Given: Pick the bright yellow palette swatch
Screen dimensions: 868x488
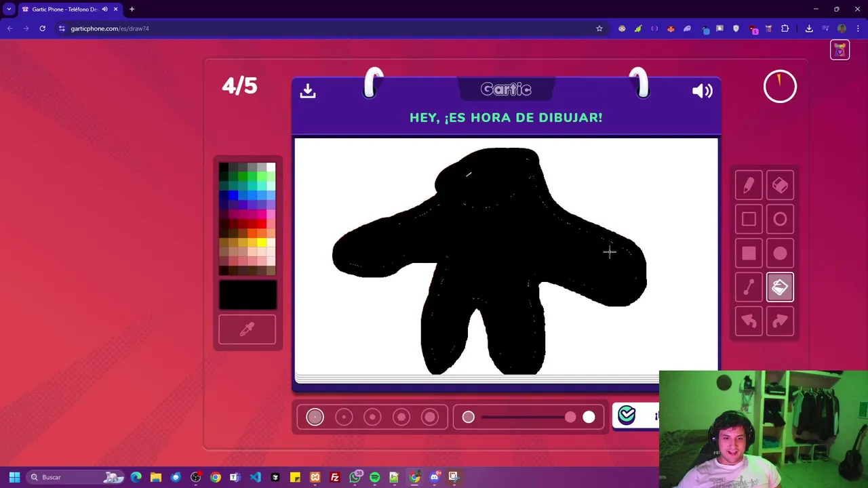Looking at the screenshot, I should click(x=262, y=243).
